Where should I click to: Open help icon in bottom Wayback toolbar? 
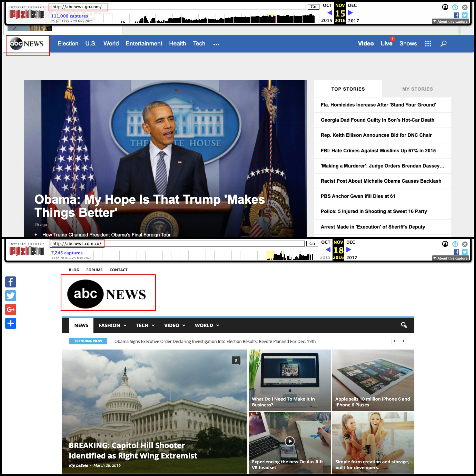455,244
